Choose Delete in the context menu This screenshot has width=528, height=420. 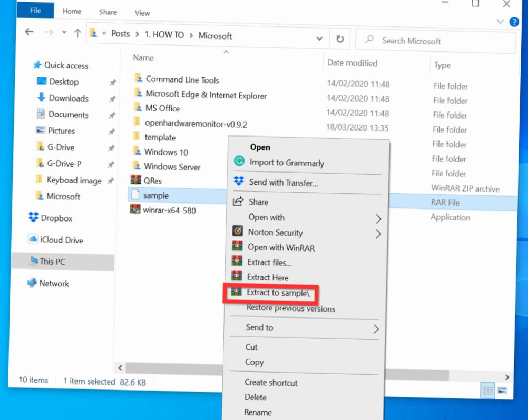pyautogui.click(x=255, y=397)
